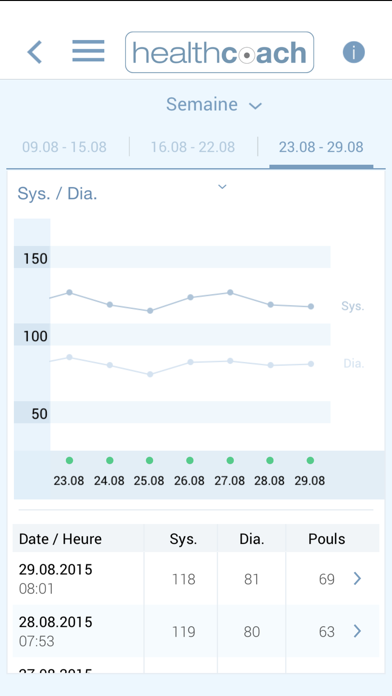
Task: Tap the Sys. data point for 27.08
Action: (x=230, y=293)
